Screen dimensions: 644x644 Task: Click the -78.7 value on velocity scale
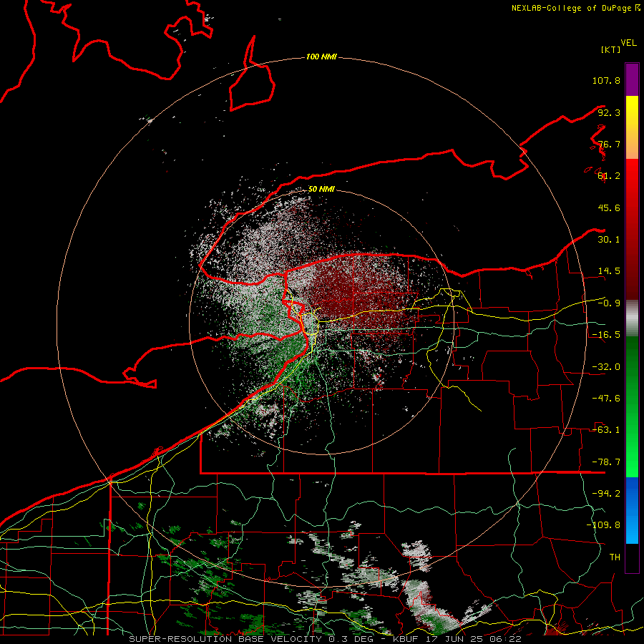coord(606,462)
